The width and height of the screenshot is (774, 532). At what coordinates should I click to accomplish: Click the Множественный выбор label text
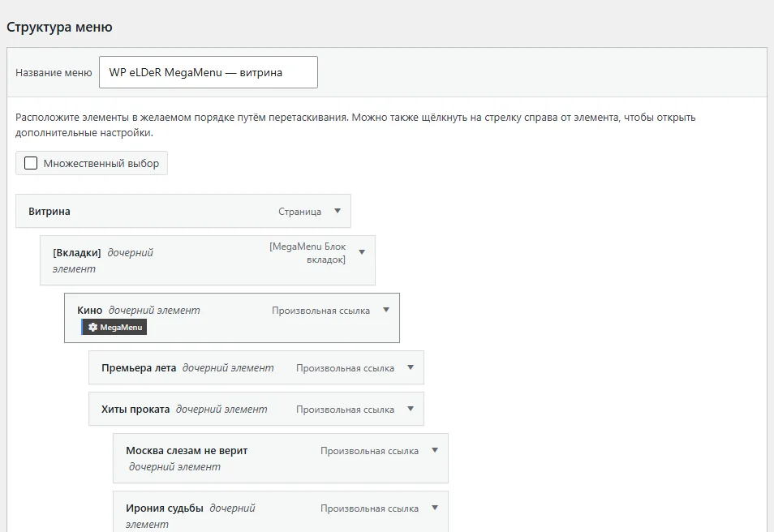pos(101,163)
